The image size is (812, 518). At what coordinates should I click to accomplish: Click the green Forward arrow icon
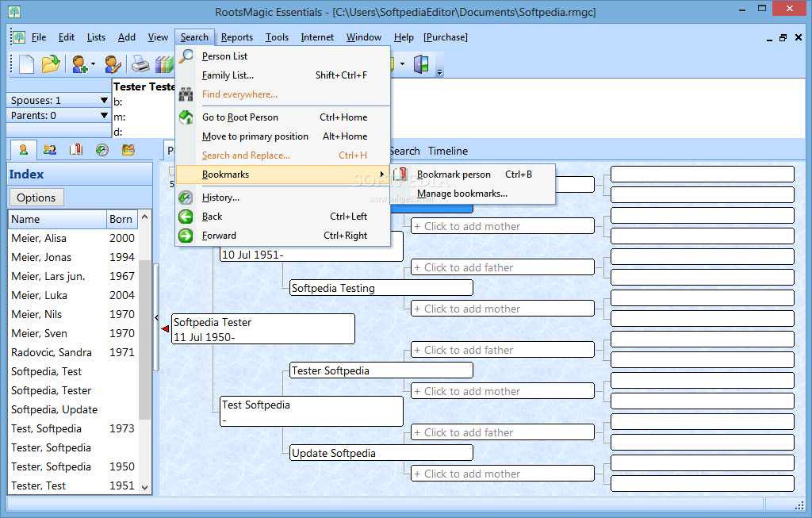186,236
